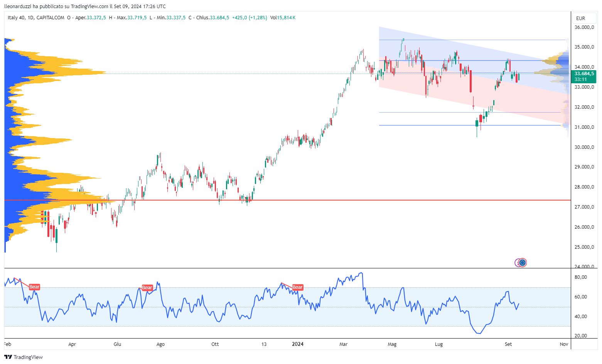Screen dimensions: 602x364
Task: Click the 29.000,0 price axis label
Action: click(x=584, y=167)
